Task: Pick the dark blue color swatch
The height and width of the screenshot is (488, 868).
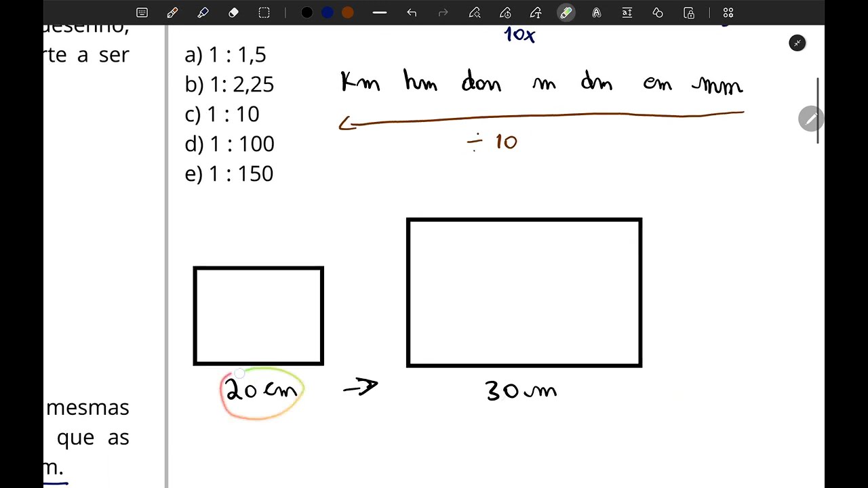Action: (x=328, y=13)
